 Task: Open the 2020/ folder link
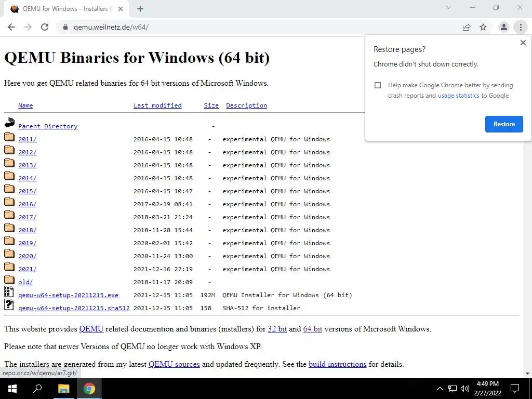[x=28, y=256]
